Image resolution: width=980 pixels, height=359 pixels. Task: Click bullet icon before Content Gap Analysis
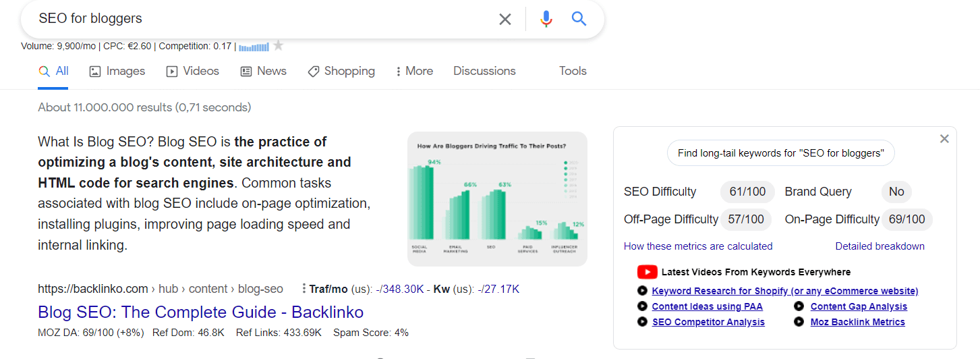799,306
